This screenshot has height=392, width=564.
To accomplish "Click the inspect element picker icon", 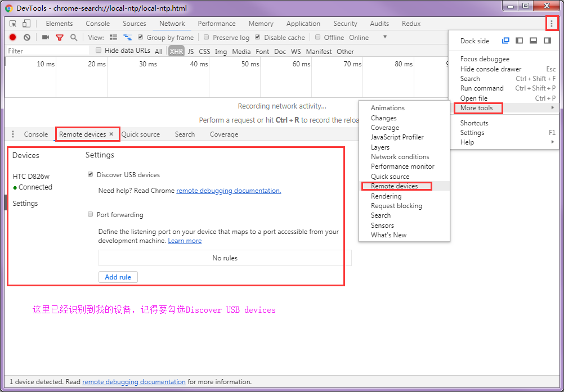I will 13,24.
